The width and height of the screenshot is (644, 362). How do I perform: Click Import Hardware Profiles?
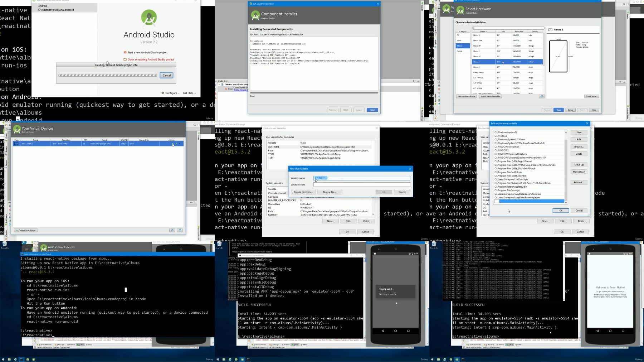click(490, 96)
